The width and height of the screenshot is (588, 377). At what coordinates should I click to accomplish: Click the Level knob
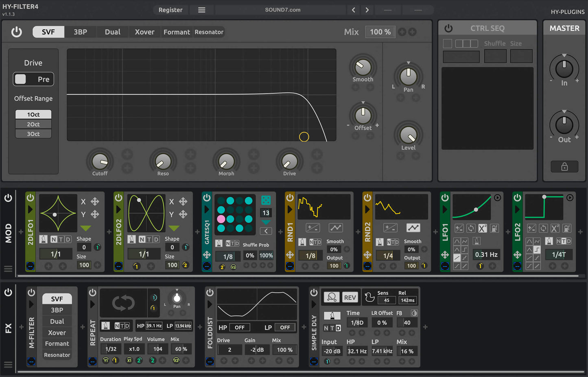pos(409,135)
